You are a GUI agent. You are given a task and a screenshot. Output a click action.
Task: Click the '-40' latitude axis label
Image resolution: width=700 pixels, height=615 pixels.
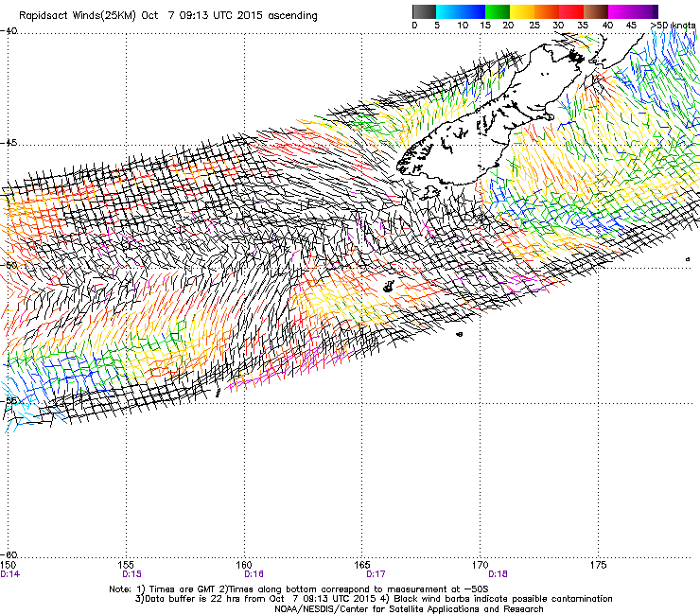(x=9, y=31)
